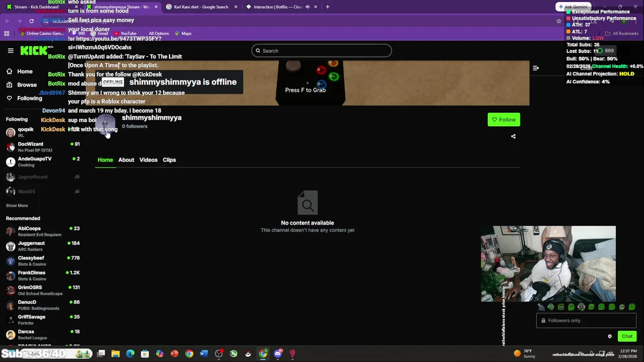Open GriffSavage recommended channel
Viewport: 644px width, 362px height.
[x=43, y=320]
